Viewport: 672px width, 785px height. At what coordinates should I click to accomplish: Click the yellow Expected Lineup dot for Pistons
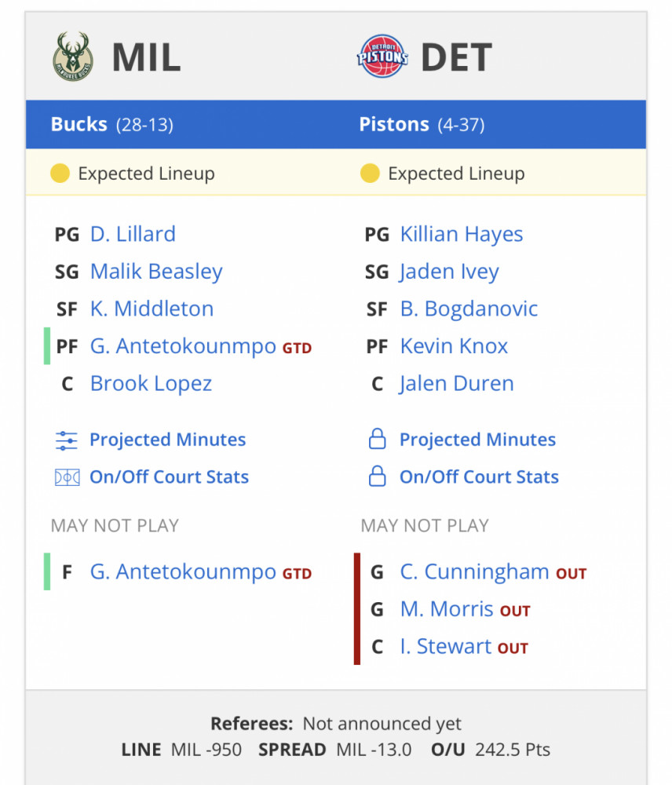click(x=370, y=173)
